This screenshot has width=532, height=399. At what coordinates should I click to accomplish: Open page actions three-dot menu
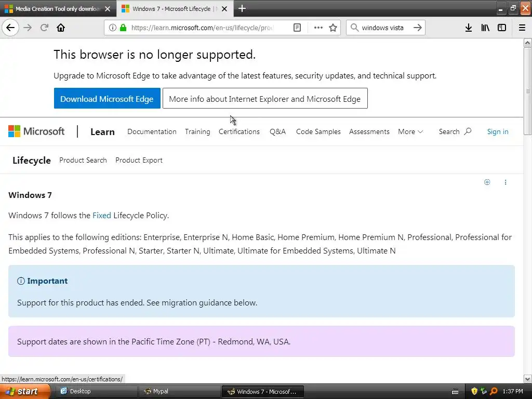coord(318,28)
